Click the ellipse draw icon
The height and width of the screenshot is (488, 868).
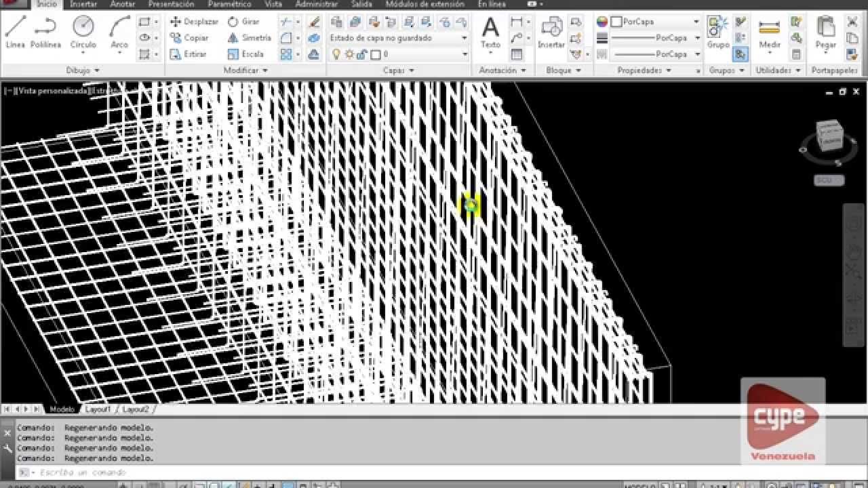coord(144,38)
